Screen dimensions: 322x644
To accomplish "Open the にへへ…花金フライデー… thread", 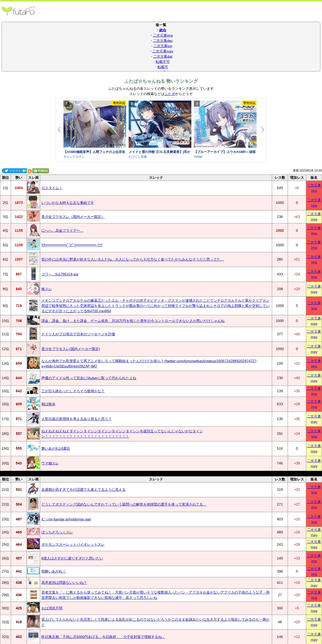I will [62, 230].
